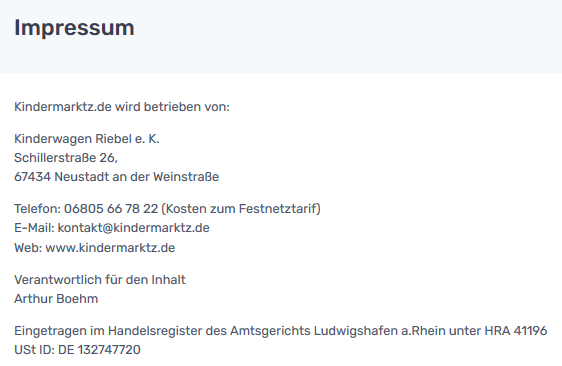Screen dimensions: 562x366
Task: Click the phone number 06805 66 78 22
Action: (111, 209)
